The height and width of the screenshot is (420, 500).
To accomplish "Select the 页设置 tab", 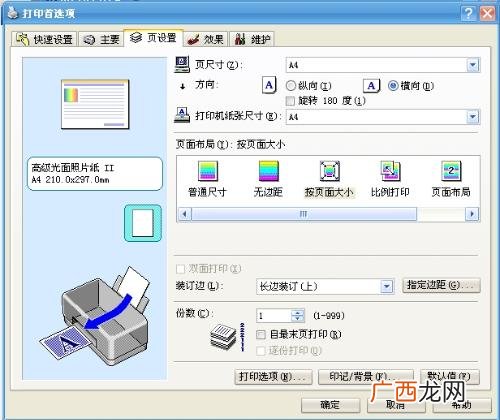I will click(153, 38).
